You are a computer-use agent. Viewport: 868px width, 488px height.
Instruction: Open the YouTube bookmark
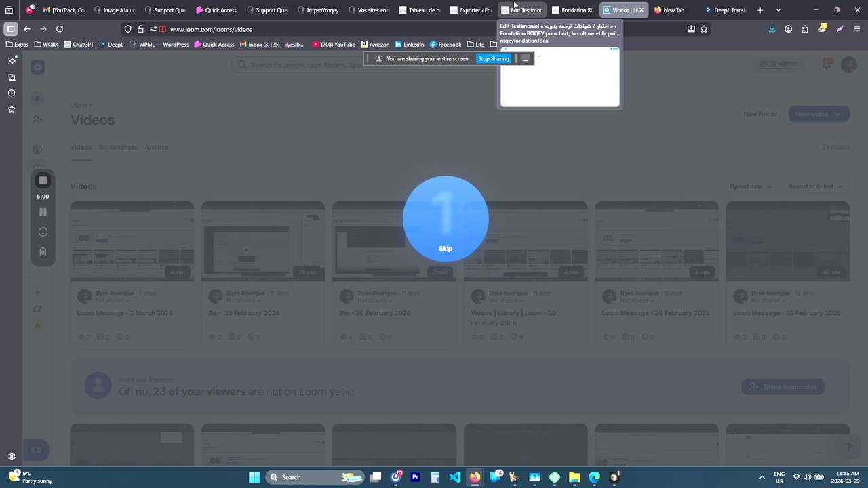coord(334,45)
